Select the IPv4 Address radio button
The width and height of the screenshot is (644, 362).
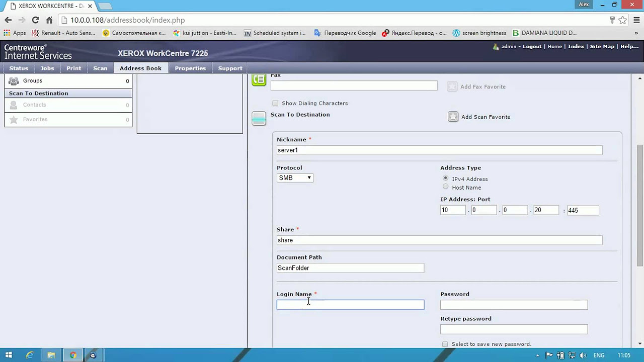click(x=445, y=178)
